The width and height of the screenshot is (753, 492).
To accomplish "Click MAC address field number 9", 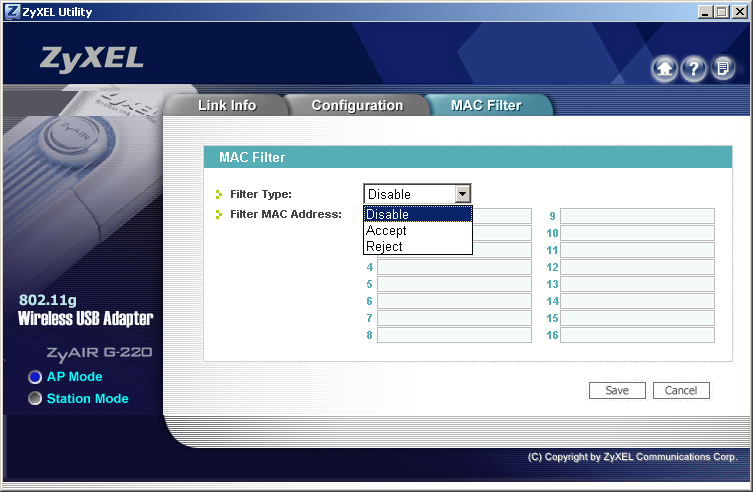I will click(637, 216).
